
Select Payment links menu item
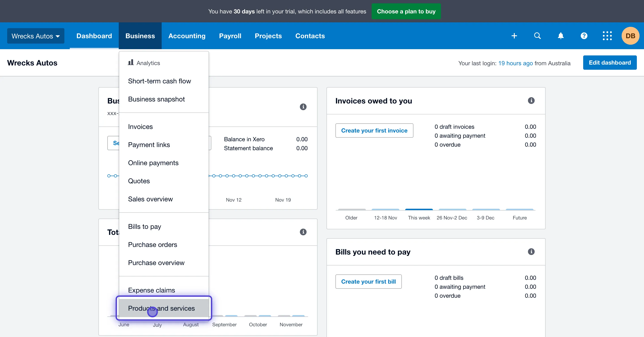tap(164, 145)
